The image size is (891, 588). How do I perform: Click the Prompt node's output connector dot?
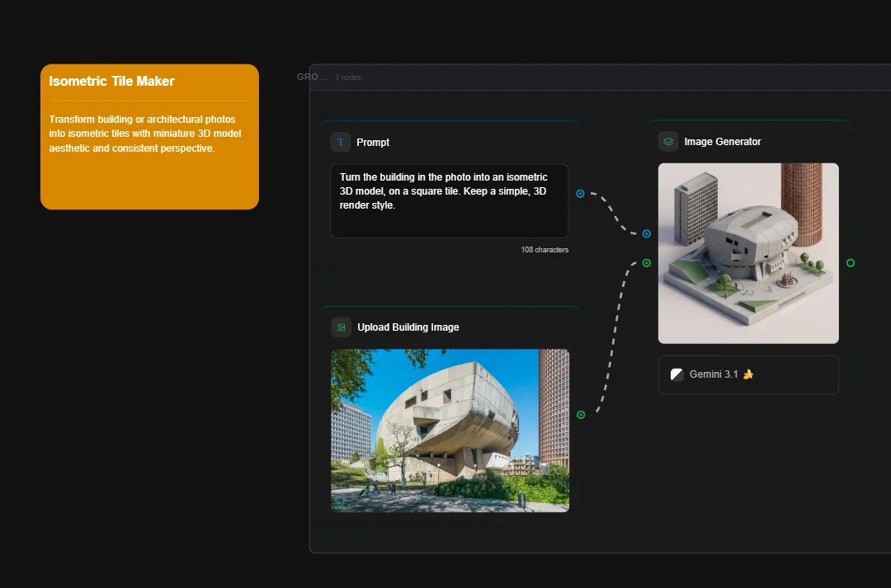(580, 194)
